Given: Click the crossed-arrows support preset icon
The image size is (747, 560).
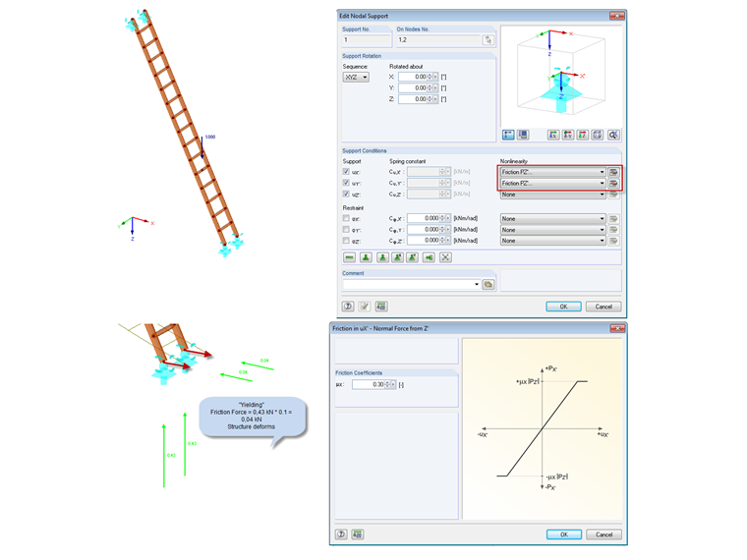Looking at the screenshot, I should 445,257.
